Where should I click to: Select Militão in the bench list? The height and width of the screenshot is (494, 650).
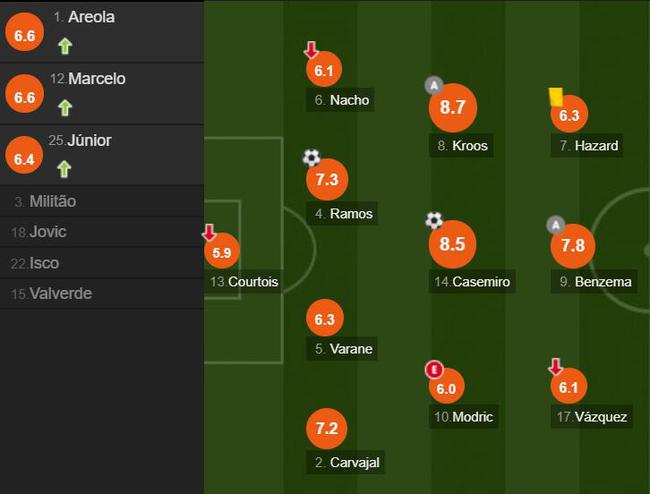(102, 201)
